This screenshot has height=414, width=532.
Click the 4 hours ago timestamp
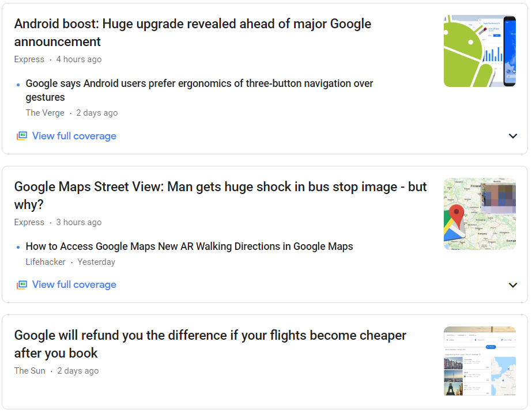point(80,59)
